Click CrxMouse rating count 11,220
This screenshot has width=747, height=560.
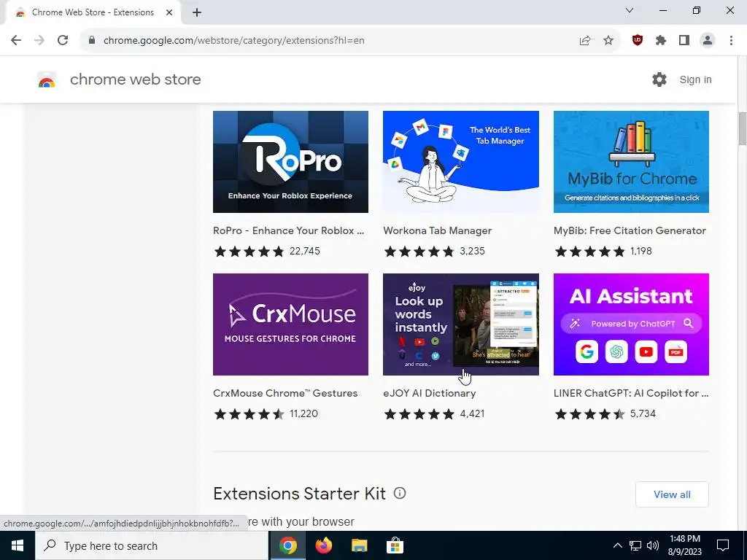pos(303,413)
